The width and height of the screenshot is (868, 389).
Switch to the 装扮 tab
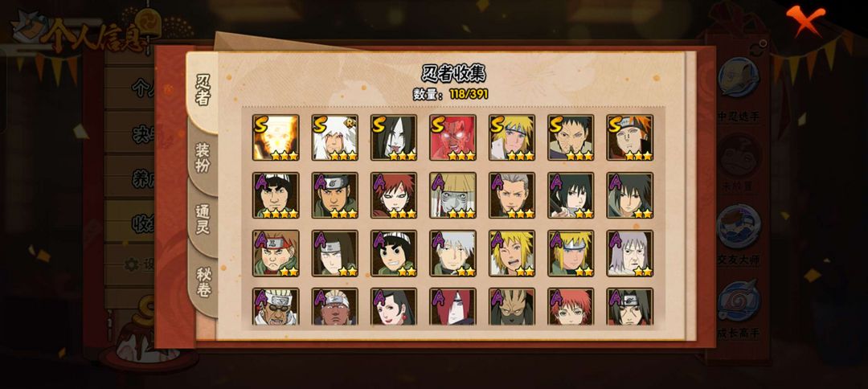[x=203, y=158]
